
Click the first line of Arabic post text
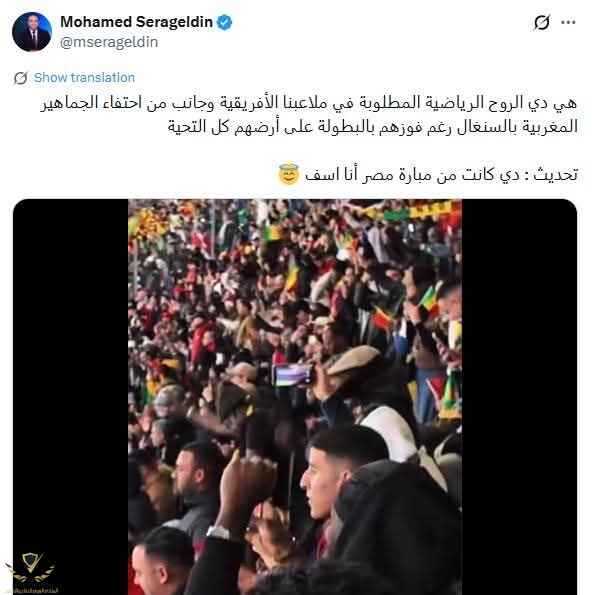[309, 103]
